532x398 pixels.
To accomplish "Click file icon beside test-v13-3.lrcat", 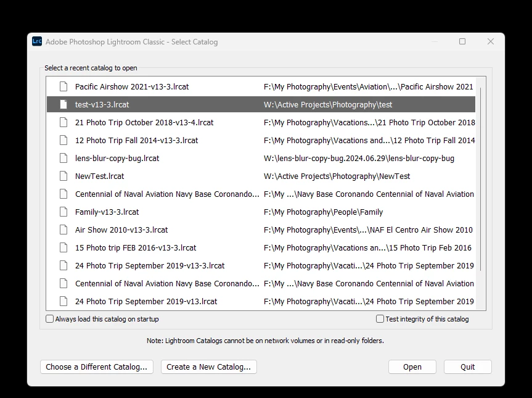I will (x=63, y=105).
